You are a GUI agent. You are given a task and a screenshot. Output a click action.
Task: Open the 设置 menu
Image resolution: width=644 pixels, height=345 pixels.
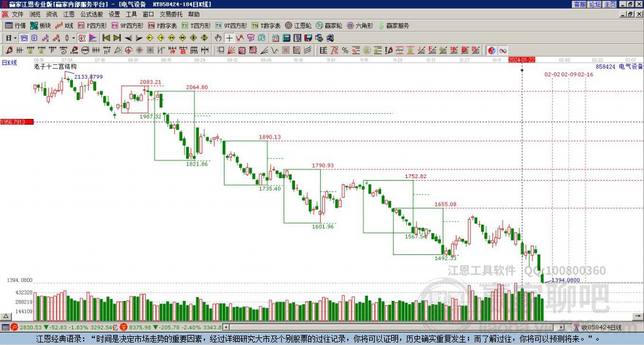[x=114, y=14]
